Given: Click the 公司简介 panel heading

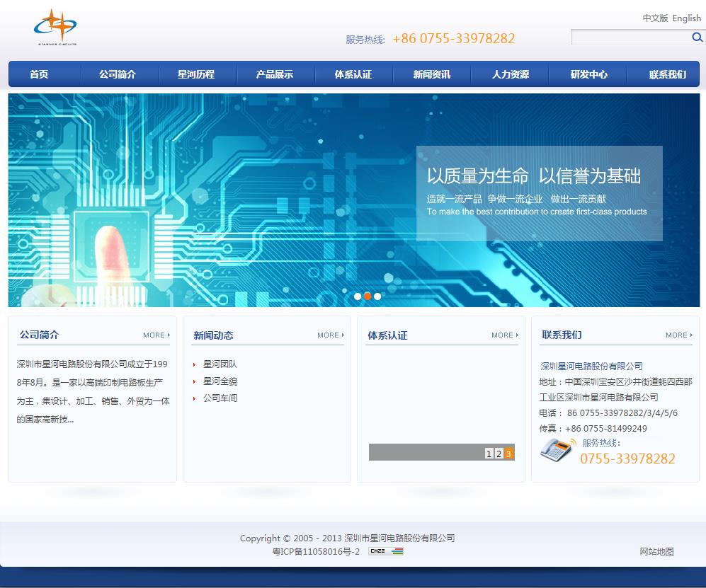Looking at the screenshot, I should pyautogui.click(x=39, y=335).
